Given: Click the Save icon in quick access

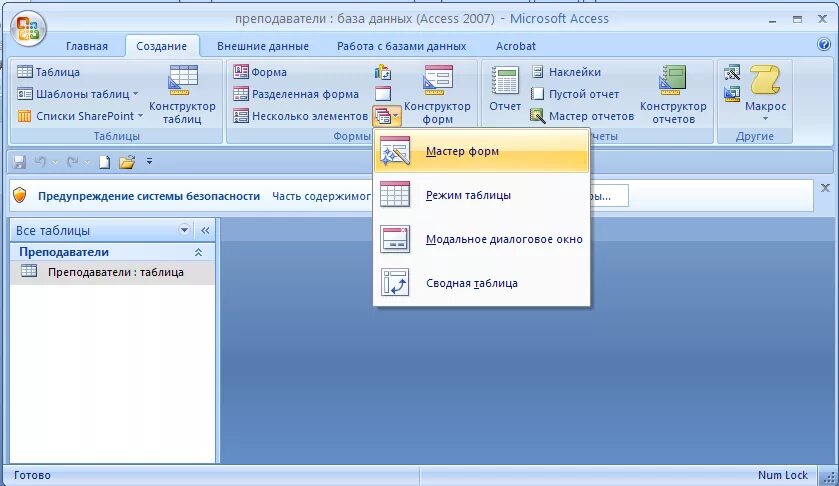Looking at the screenshot, I should [x=19, y=162].
